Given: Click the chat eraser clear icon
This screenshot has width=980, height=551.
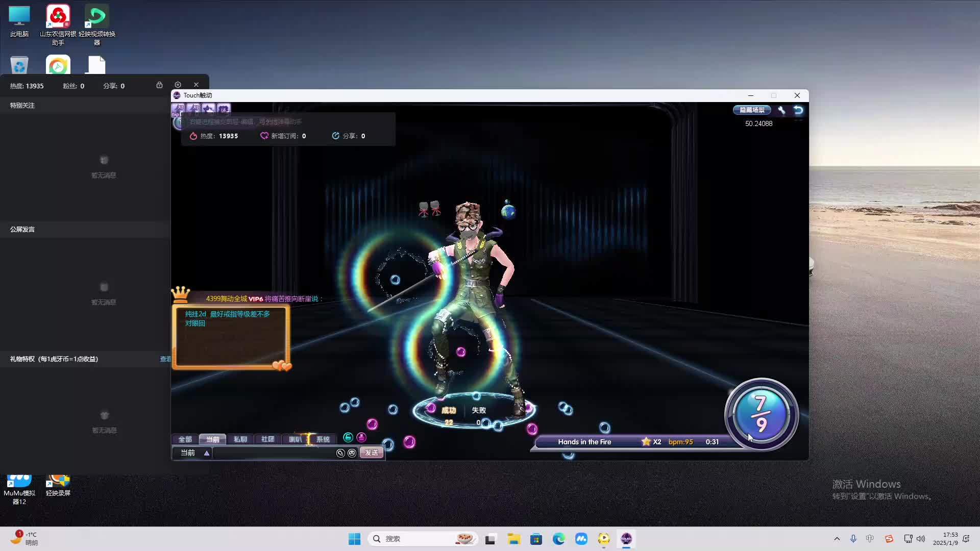Looking at the screenshot, I should point(340,453).
